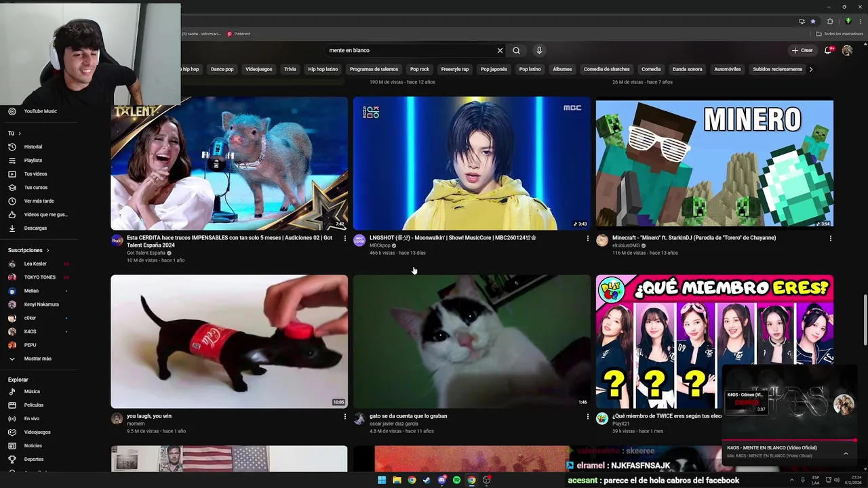
Task: Play the cat video thumbnail
Action: click(x=472, y=342)
